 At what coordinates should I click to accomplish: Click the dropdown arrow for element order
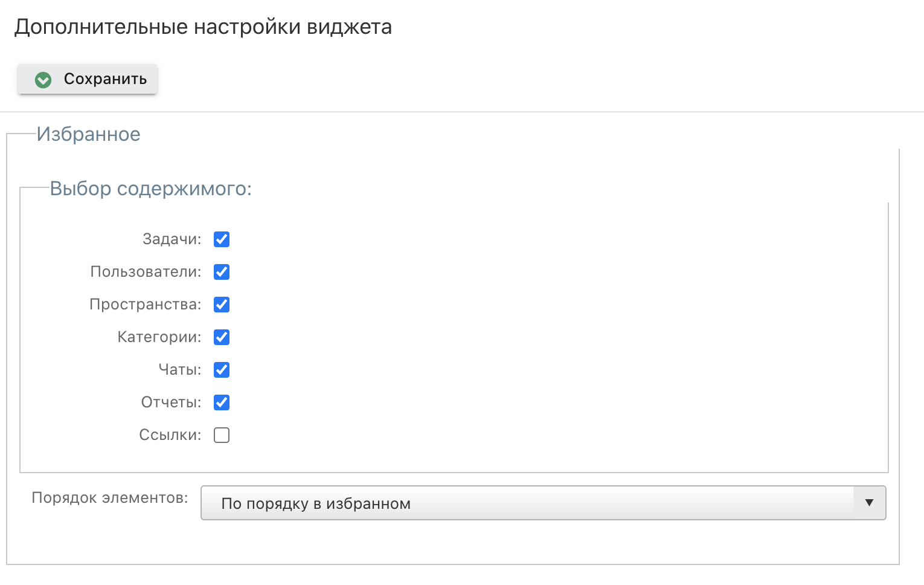coord(869,503)
